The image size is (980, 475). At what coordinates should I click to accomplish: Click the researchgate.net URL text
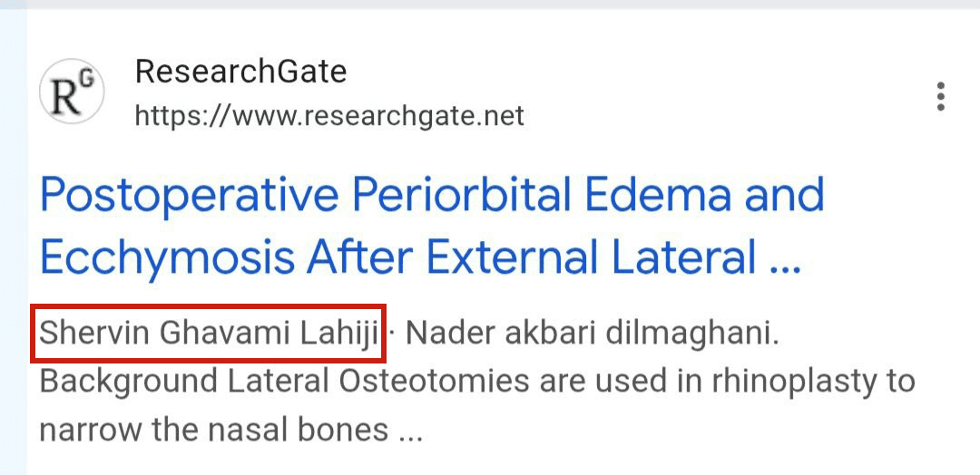click(329, 116)
